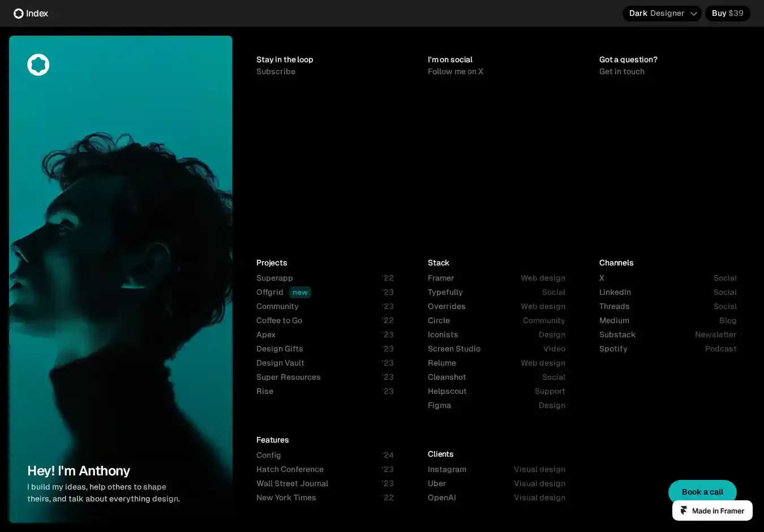Click the I'm on social heading
The height and width of the screenshot is (532, 764).
pos(450,59)
